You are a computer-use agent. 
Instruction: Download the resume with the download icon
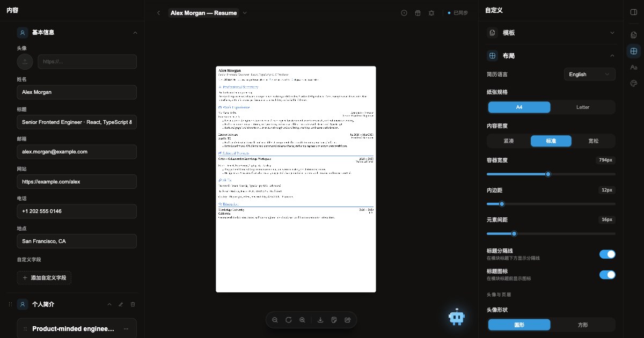[320, 320]
